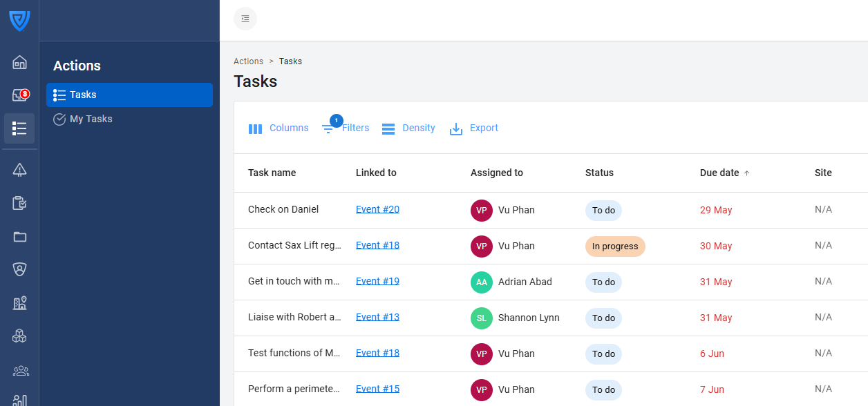This screenshot has height=406, width=868.
Task: Click the home icon in the sidebar
Action: click(x=19, y=63)
